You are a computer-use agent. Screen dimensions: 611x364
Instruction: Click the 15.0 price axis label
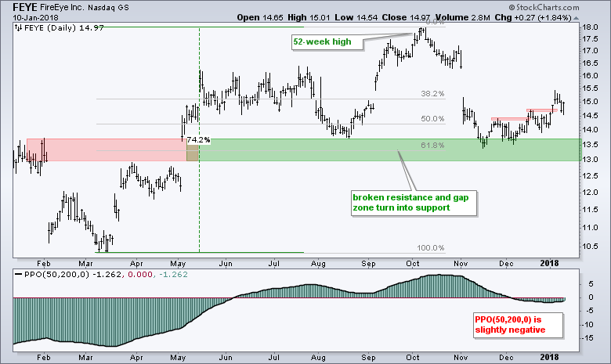[x=590, y=102]
